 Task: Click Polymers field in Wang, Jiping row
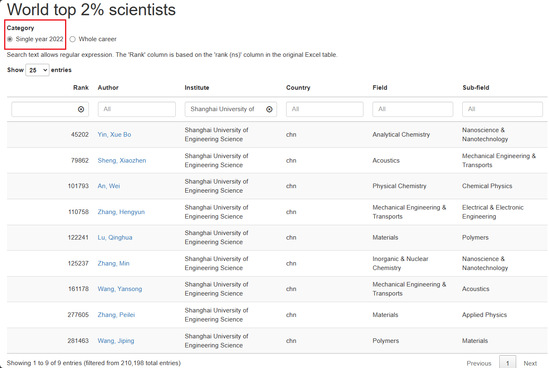click(386, 341)
